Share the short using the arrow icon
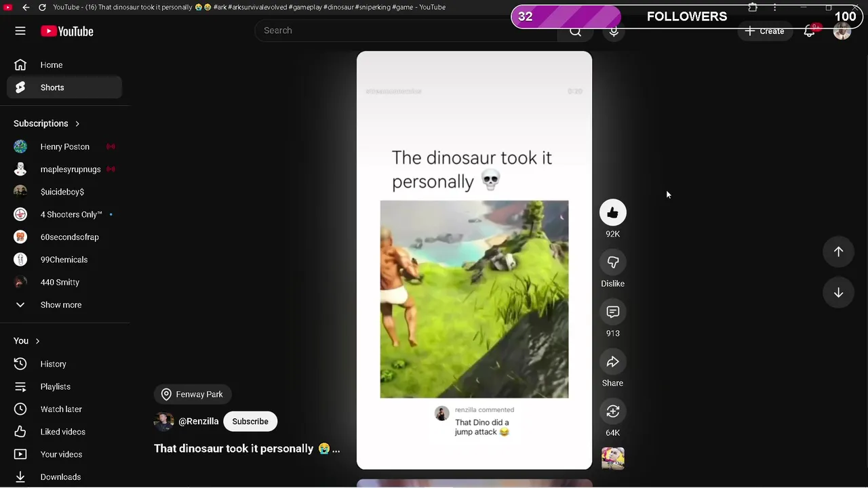The width and height of the screenshot is (868, 488). coord(613,362)
